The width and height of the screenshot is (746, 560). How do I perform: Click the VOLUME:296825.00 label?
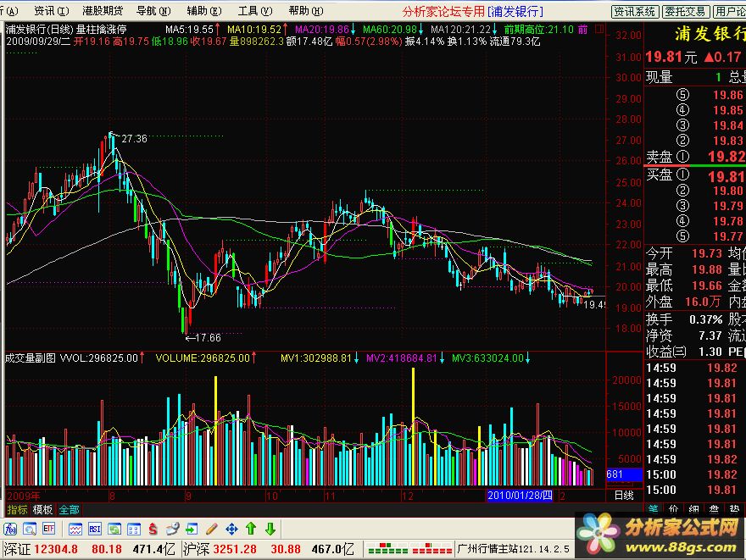(x=205, y=358)
